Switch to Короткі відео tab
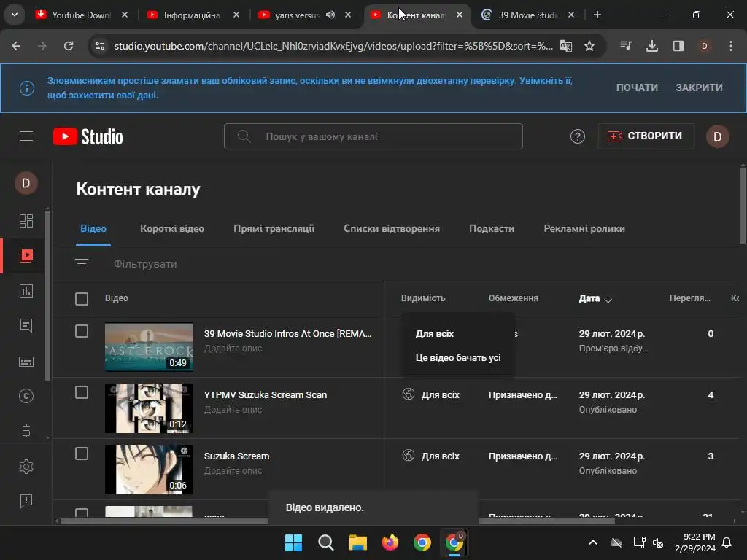The image size is (747, 560). 172,228
